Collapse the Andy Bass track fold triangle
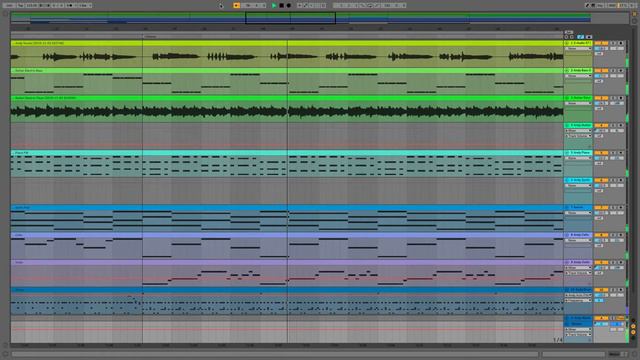640x360 pixels. tap(567, 70)
